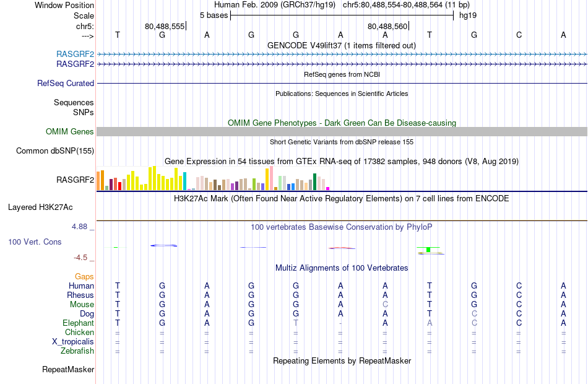Click the 80,488,560 position marker
This screenshot has height=384, width=588.
tap(387, 26)
